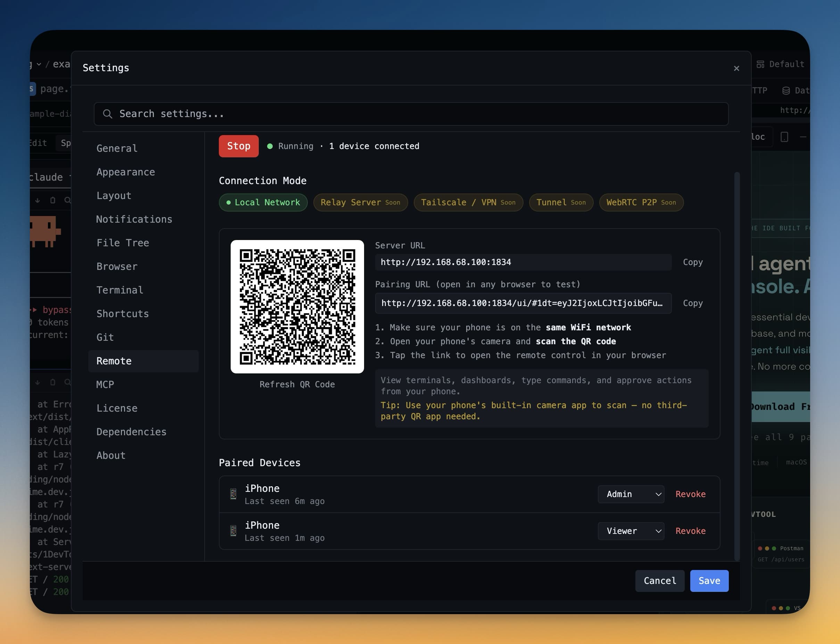Open the Appearance settings section
This screenshot has width=840, height=644.
pos(126,172)
